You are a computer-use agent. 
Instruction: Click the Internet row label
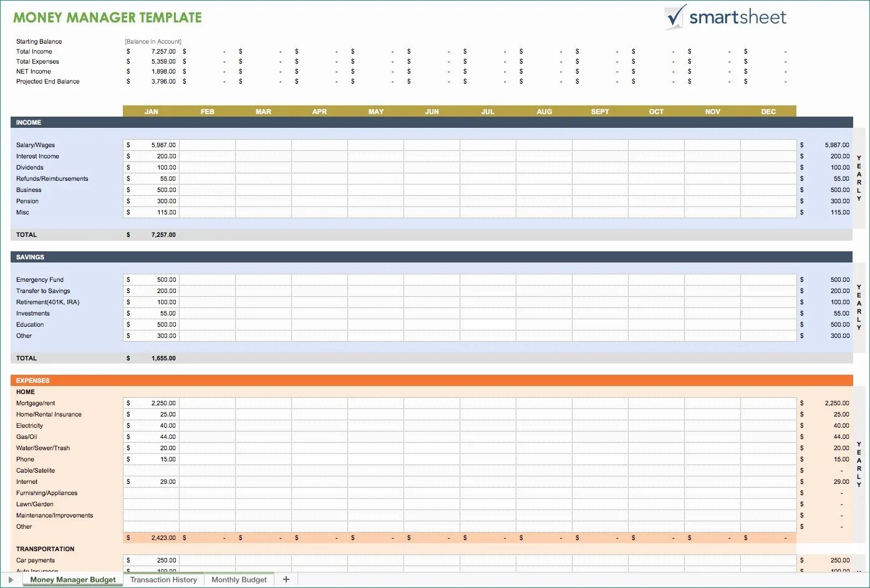point(27,482)
